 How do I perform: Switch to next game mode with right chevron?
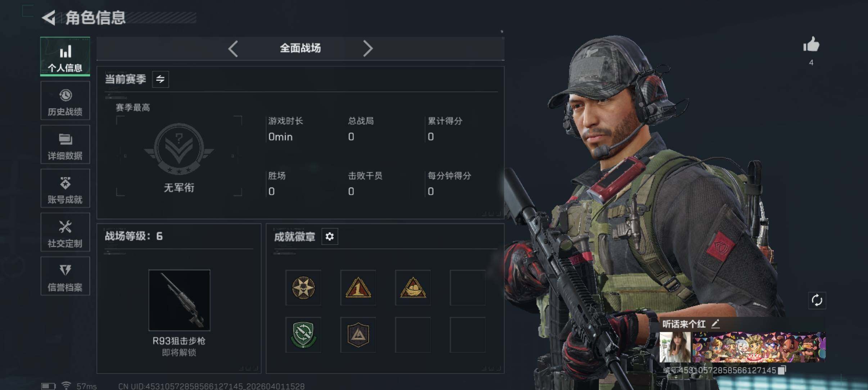(367, 48)
